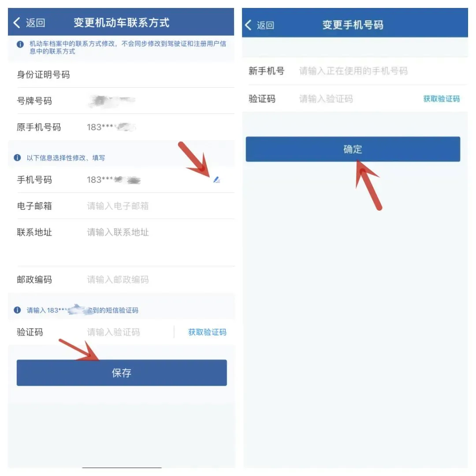Tap 获取验证码 link on right screen
This screenshot has width=476, height=476.
(x=441, y=99)
